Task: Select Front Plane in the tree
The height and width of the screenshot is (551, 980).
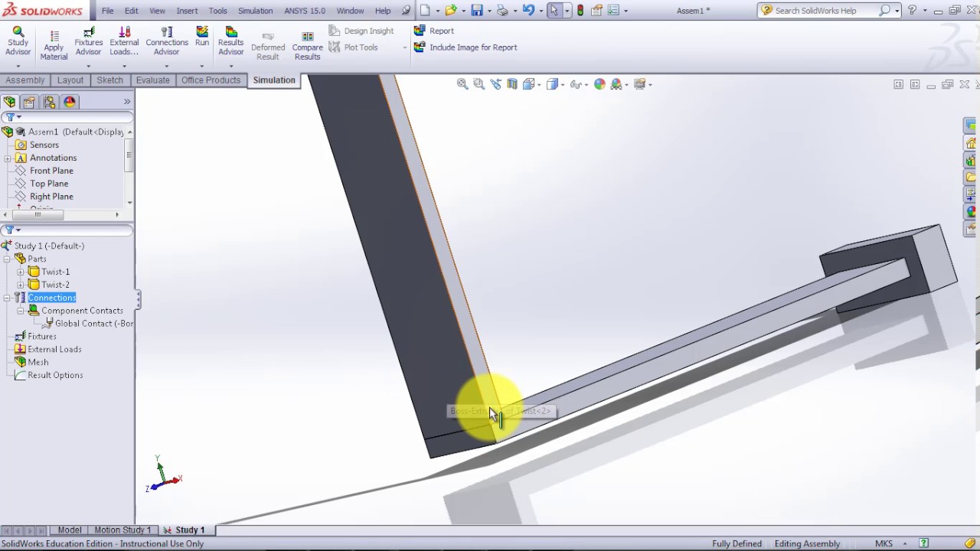Action: pyautogui.click(x=51, y=171)
